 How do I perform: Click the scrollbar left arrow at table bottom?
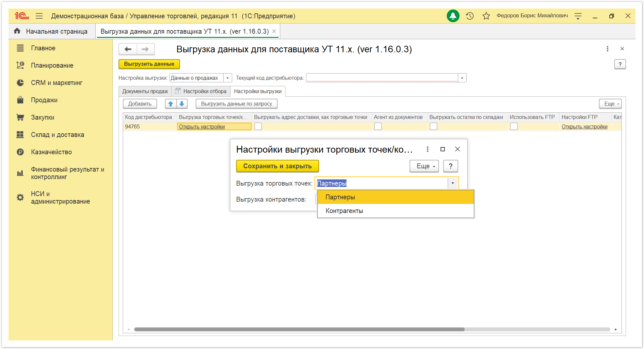click(x=128, y=329)
